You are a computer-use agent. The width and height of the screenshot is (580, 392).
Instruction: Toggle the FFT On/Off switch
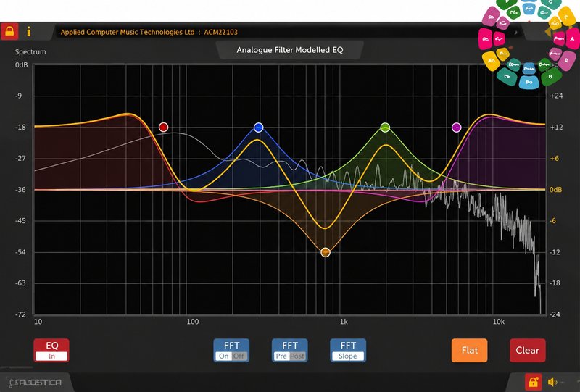click(x=231, y=350)
